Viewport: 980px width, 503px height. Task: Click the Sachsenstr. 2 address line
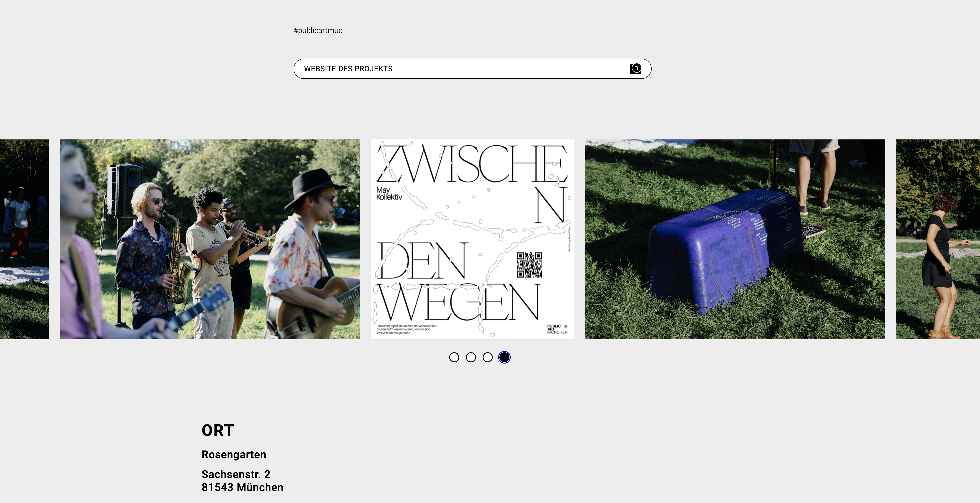[235, 475]
